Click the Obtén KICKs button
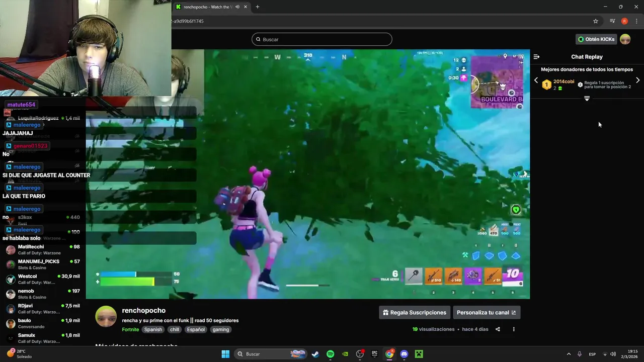This screenshot has width=644, height=362. pyautogui.click(x=596, y=39)
